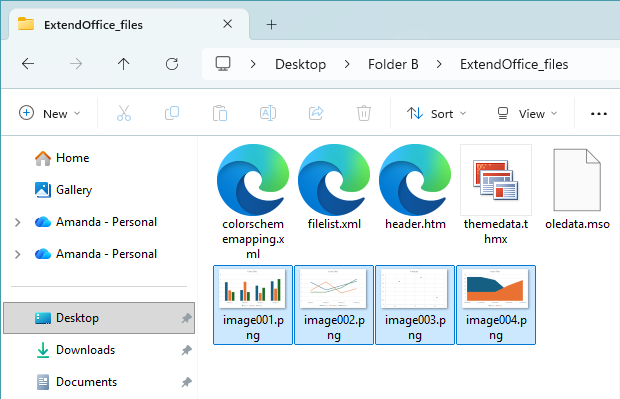Navigate to Desktop in the breadcrumb

[301, 64]
